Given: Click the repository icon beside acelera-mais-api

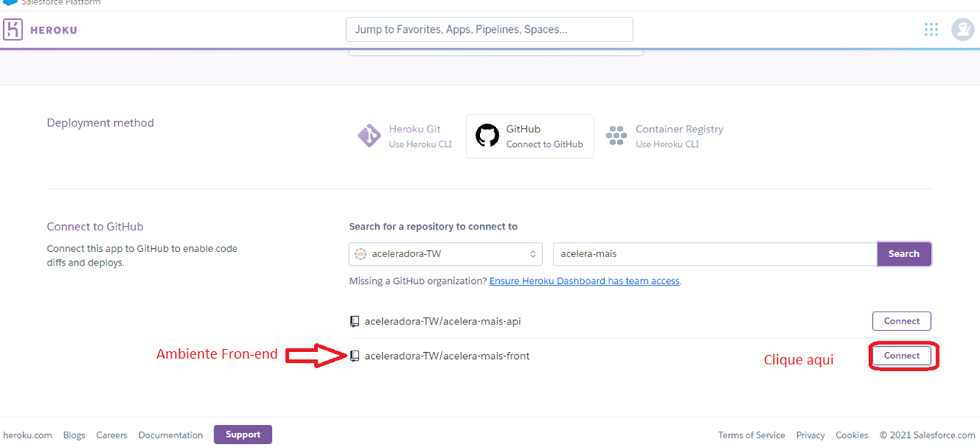Looking at the screenshot, I should pos(353,321).
